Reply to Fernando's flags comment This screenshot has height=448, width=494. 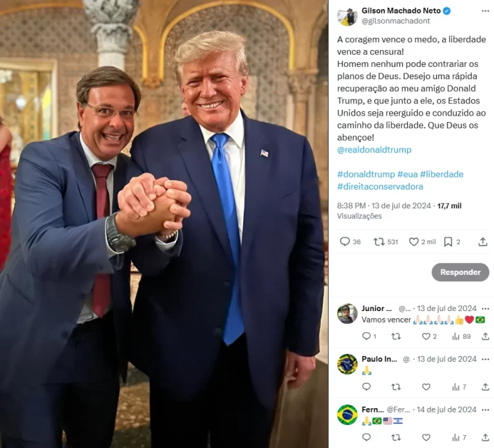(x=367, y=437)
